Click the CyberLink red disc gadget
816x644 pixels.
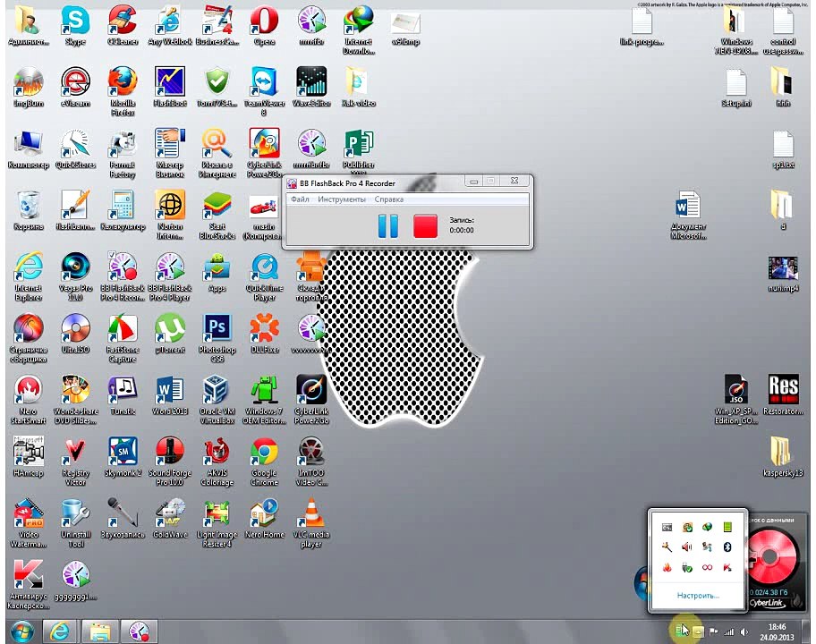(774, 556)
